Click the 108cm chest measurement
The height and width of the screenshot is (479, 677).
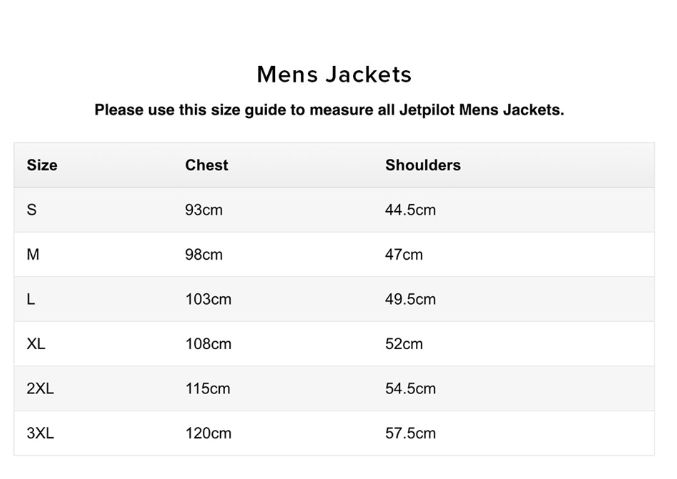tap(208, 344)
